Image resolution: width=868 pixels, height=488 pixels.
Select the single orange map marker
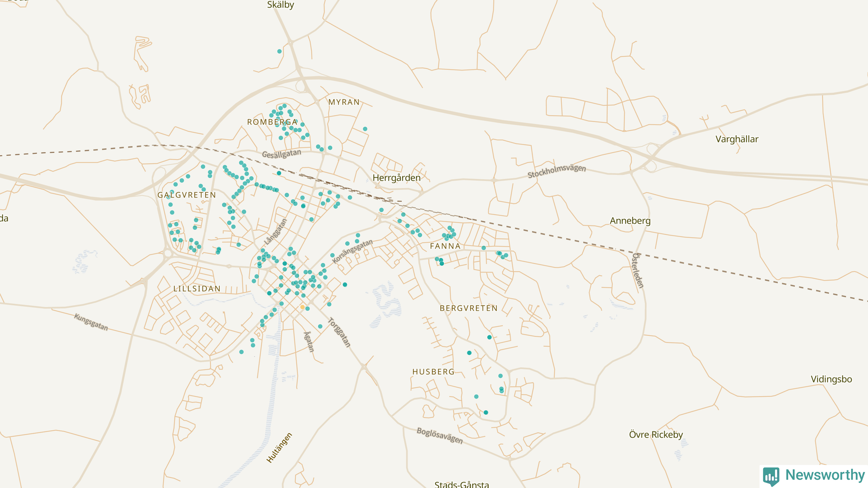pos(302,307)
